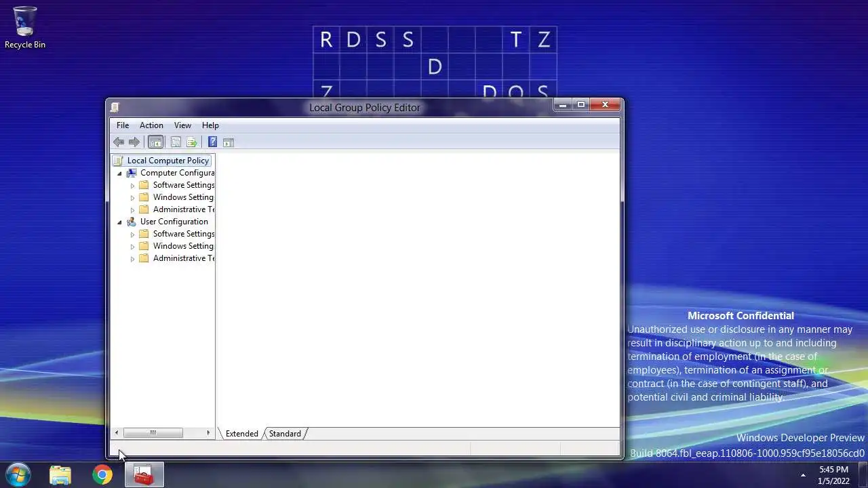Screen dimensions: 868x488
Task: Open Help via the question mark icon
Action: [212, 142]
